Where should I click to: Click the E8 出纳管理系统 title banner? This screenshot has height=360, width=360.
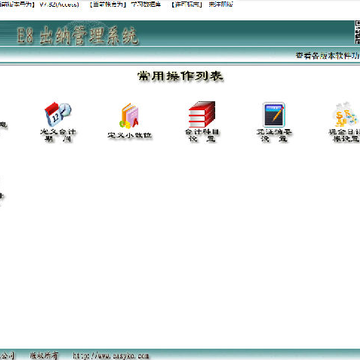78,36
